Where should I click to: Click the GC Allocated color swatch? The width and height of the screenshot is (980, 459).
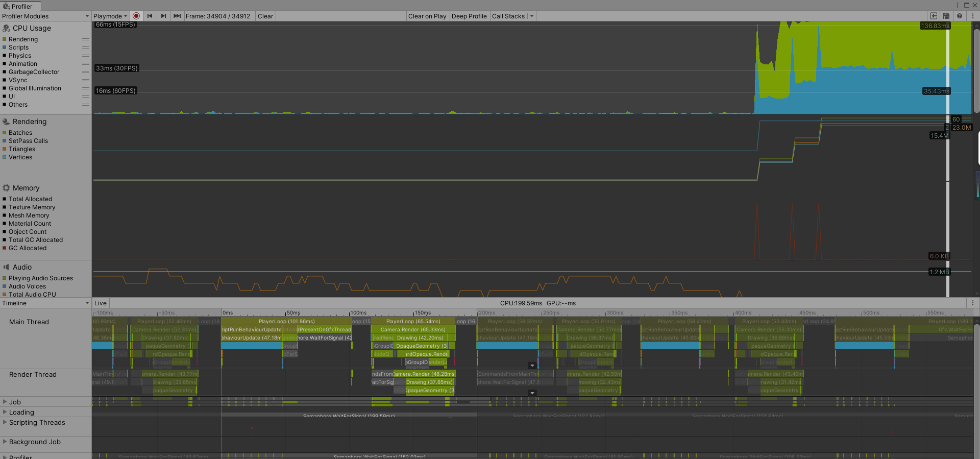5,248
